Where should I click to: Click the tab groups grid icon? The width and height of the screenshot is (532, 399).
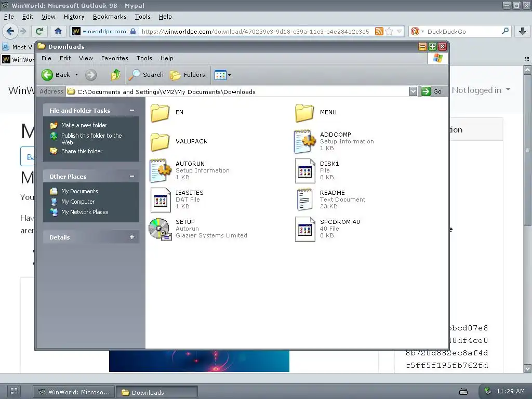click(x=527, y=59)
